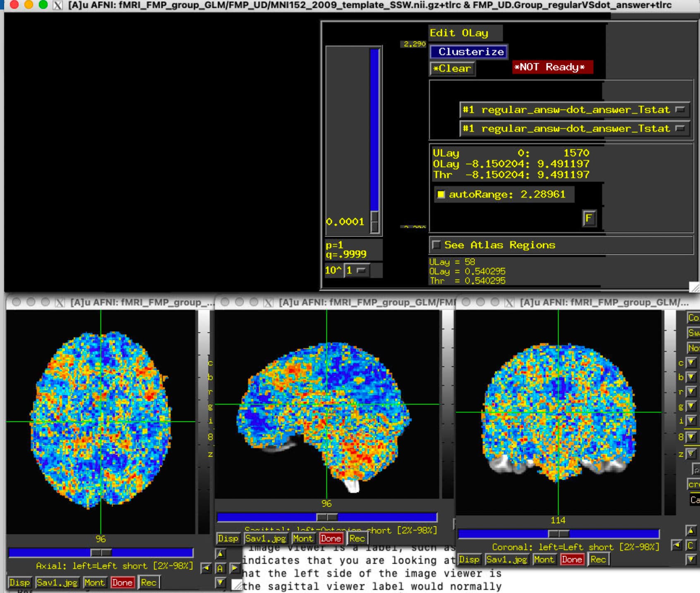Screen dimensions: 700x593
Task: Click the up arrow pad in axial viewer
Action: coord(220,554)
